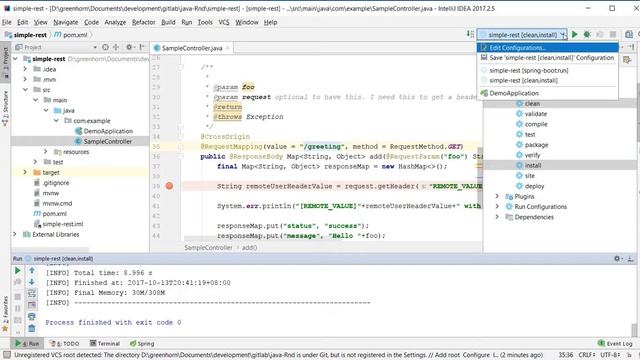
Task: Expand the .idea folder
Action: 25,69
